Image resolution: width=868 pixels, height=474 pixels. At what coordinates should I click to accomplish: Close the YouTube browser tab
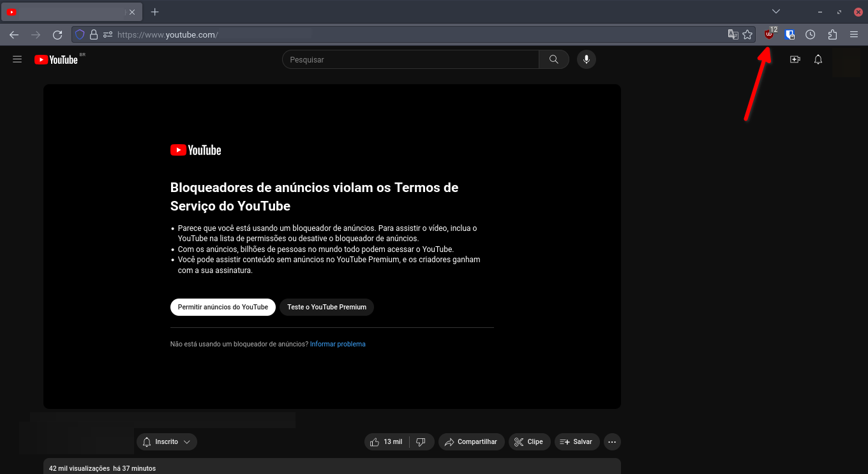[x=132, y=11]
